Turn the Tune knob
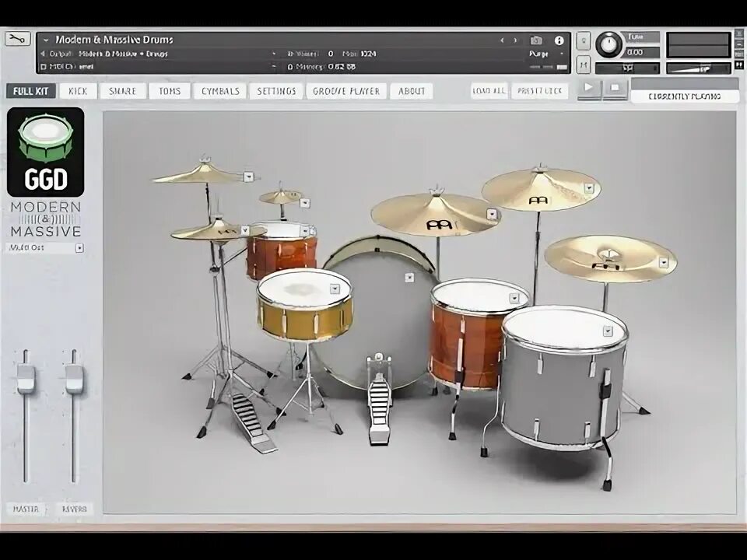747x560 pixels. (x=608, y=44)
